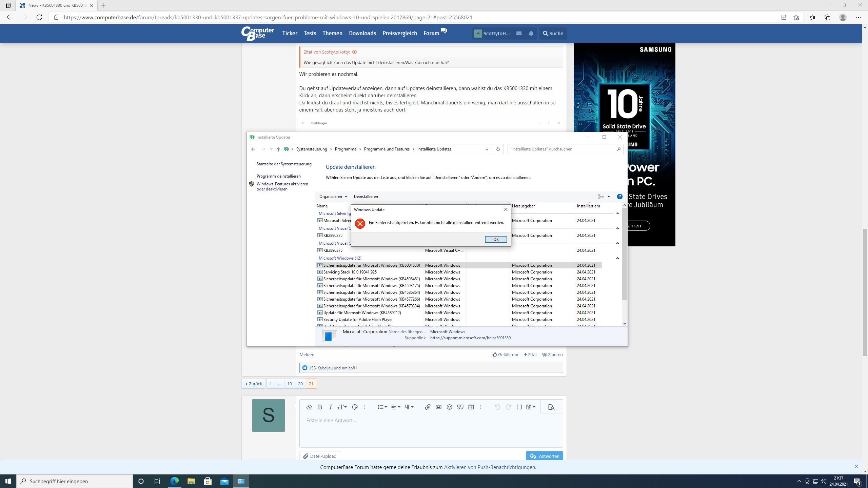Go to page 20 of the thread
This screenshot has width=868, height=488.
click(300, 384)
